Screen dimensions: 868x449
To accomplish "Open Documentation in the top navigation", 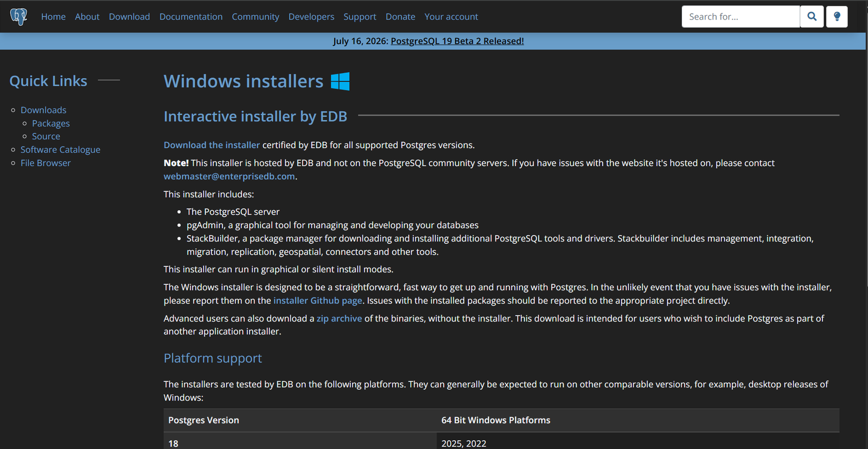I will coord(191,17).
